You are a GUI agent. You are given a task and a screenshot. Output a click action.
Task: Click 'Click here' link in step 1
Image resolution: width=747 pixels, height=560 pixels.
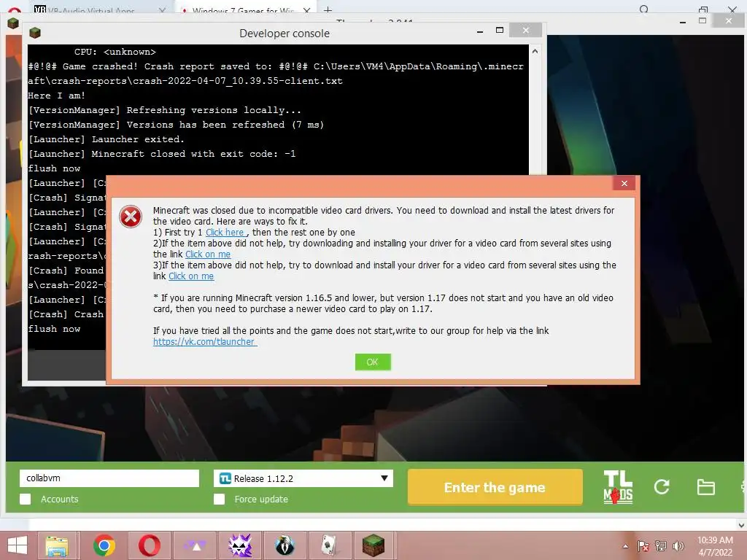click(225, 233)
